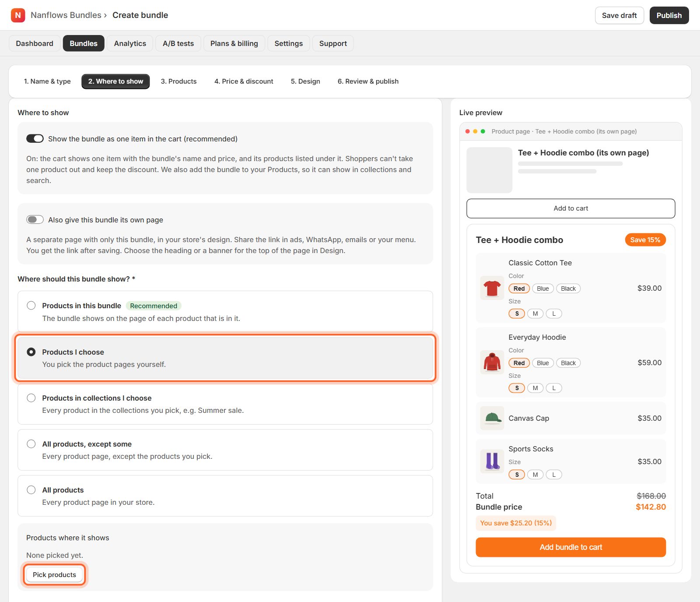The image size is (700, 602).
Task: Click the You save $25.20 (15%) label
Action: pyautogui.click(x=516, y=523)
